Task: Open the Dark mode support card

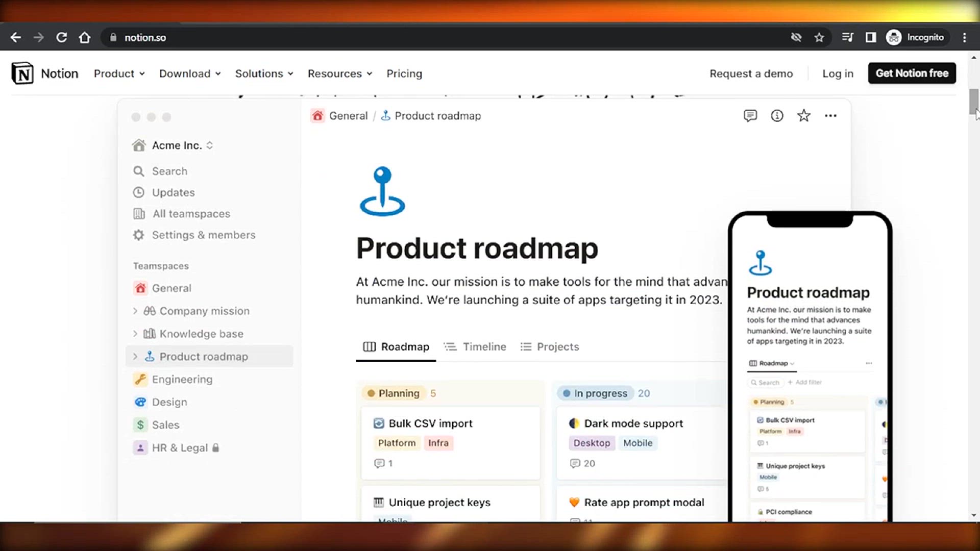Action: pyautogui.click(x=642, y=443)
